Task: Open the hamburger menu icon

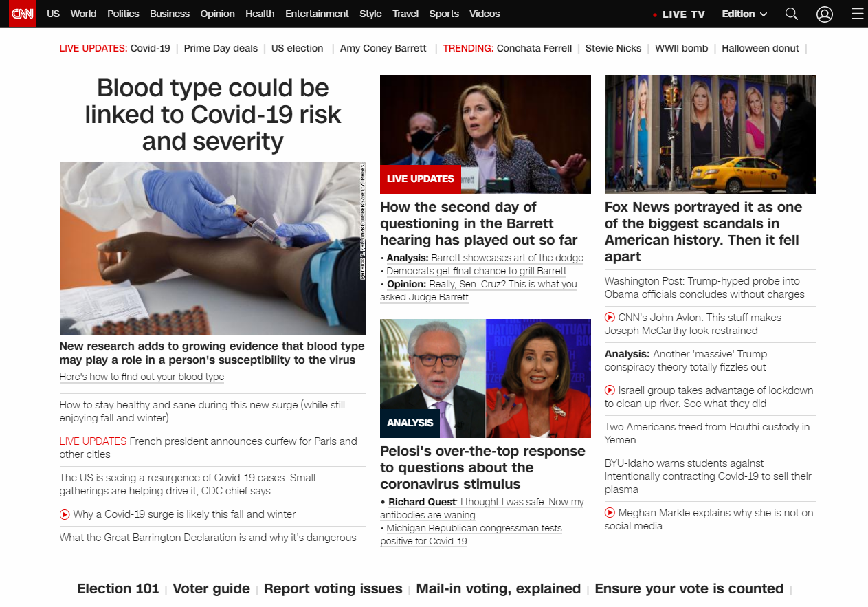Action: coord(857,14)
